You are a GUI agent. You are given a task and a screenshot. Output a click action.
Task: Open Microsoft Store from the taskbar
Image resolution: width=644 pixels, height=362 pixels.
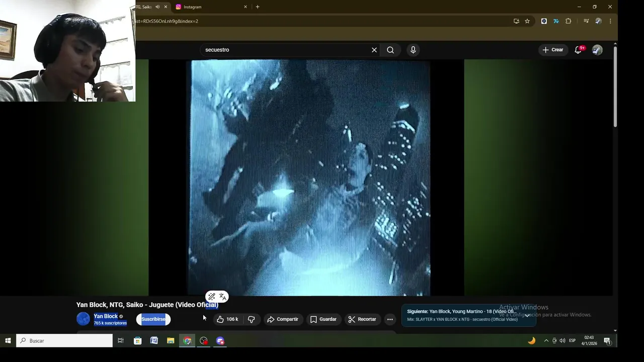coord(137,340)
